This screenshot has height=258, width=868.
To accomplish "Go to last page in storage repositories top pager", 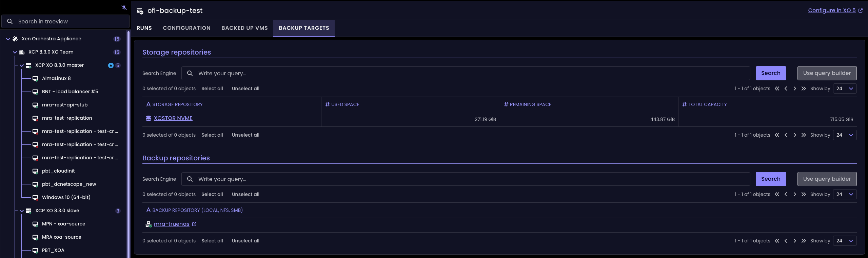I will click(803, 88).
